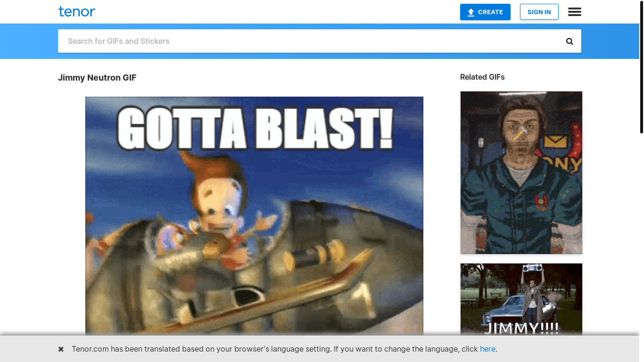Open the Tenor home logo
This screenshot has height=362, width=644.
pyautogui.click(x=77, y=11)
